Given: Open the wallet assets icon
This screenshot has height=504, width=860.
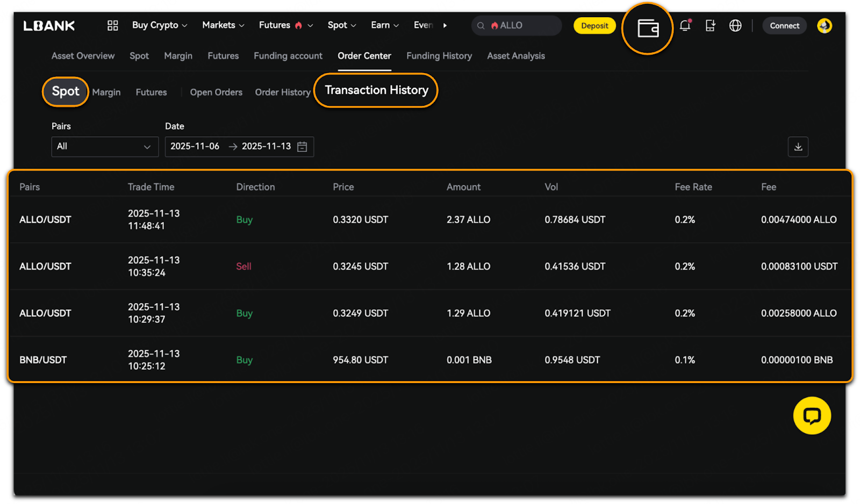Looking at the screenshot, I should pos(648,28).
